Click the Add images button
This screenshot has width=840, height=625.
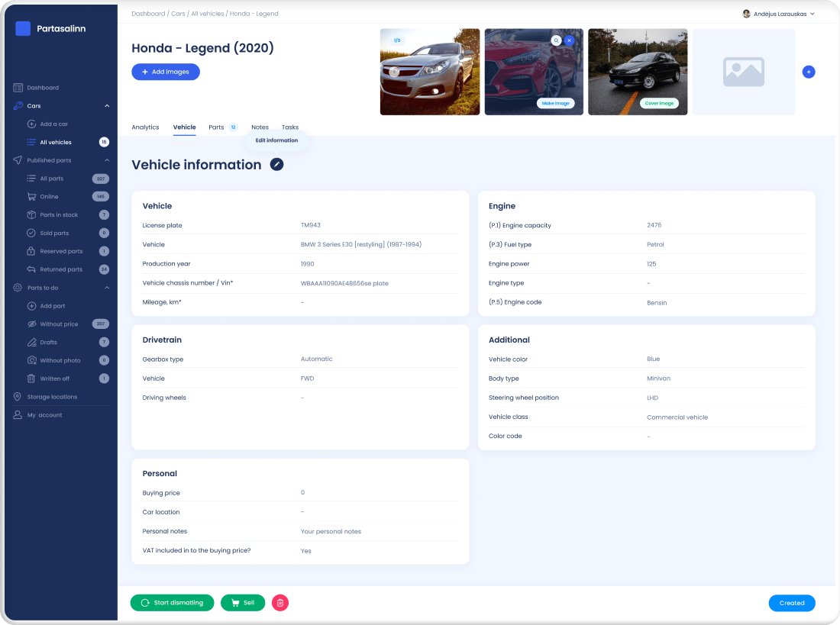[166, 72]
